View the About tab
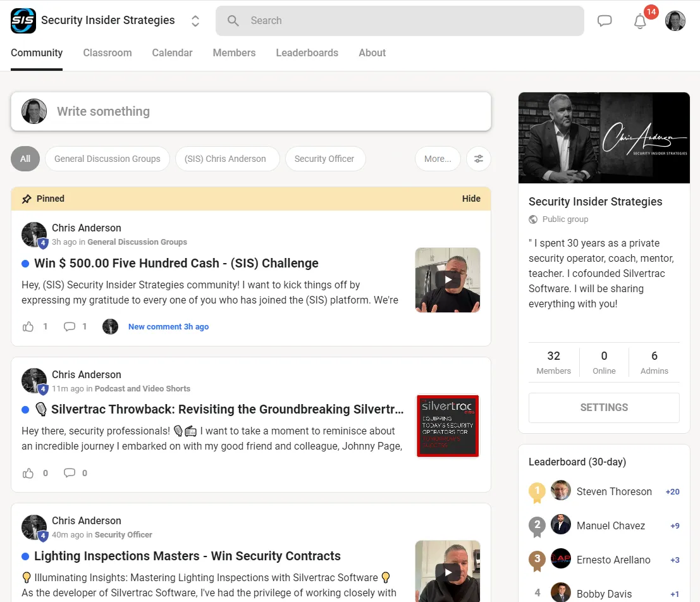This screenshot has width=700, height=602. pos(372,52)
